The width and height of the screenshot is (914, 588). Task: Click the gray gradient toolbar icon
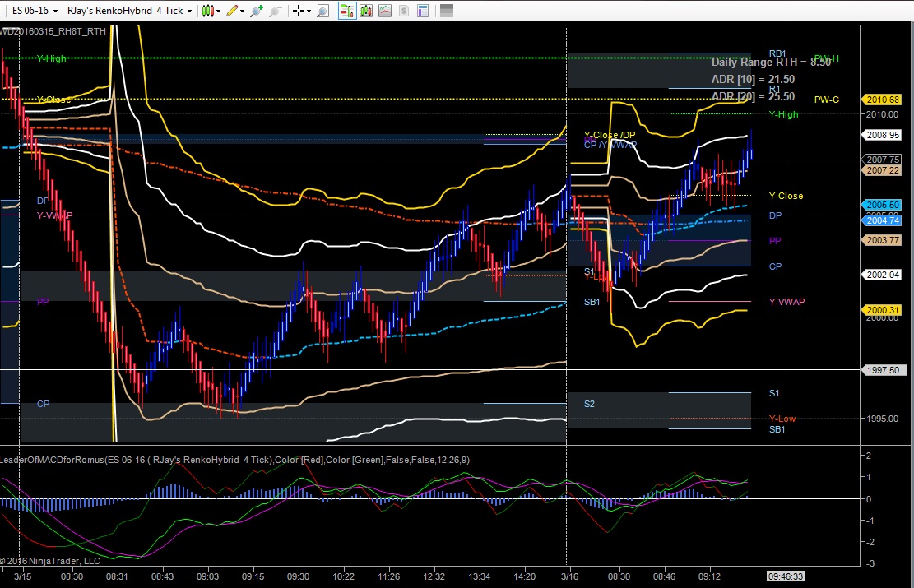tap(447, 11)
